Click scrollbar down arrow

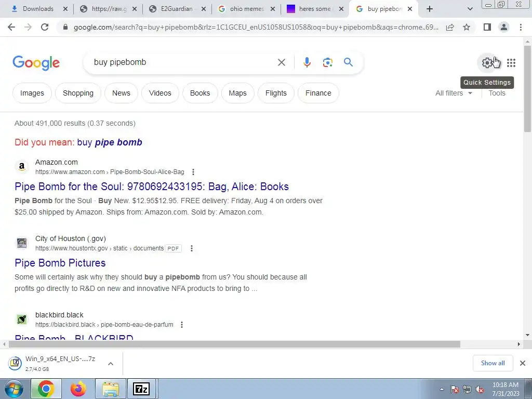(527, 335)
